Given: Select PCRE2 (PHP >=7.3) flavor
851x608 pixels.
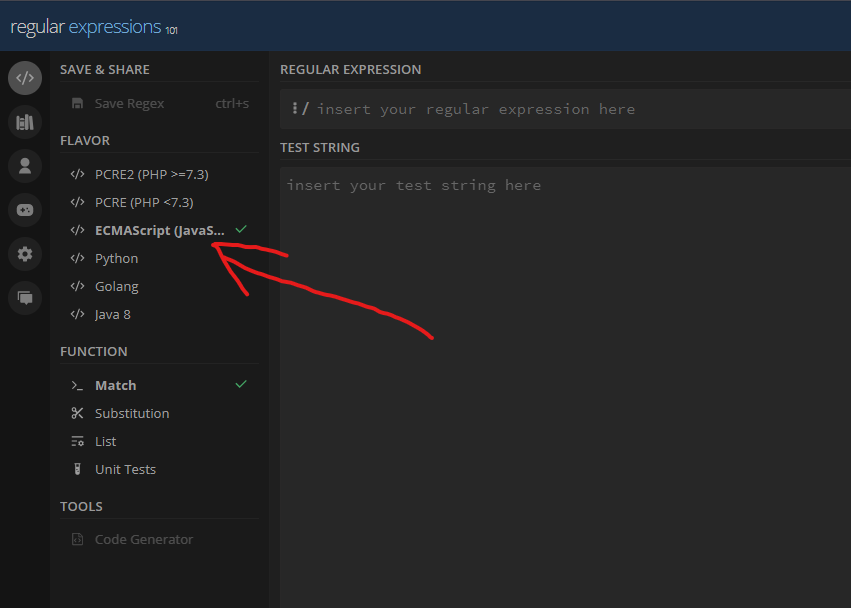Looking at the screenshot, I should pyautogui.click(x=159, y=174).
